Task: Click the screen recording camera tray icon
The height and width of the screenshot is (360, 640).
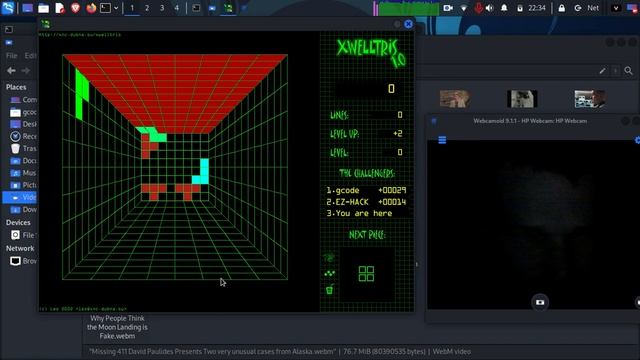Action: tap(448, 8)
